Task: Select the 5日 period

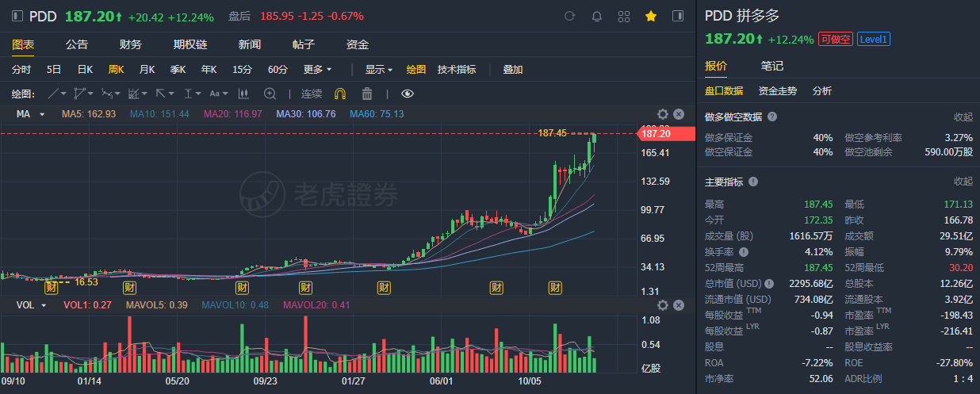Action: (x=54, y=69)
